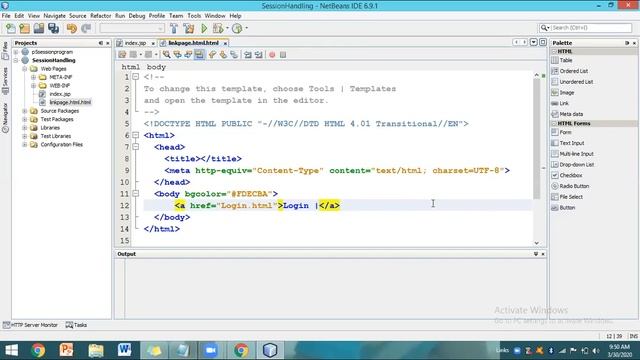Open the Windows Start button
This screenshot has height=360, width=640.
pos(11,350)
